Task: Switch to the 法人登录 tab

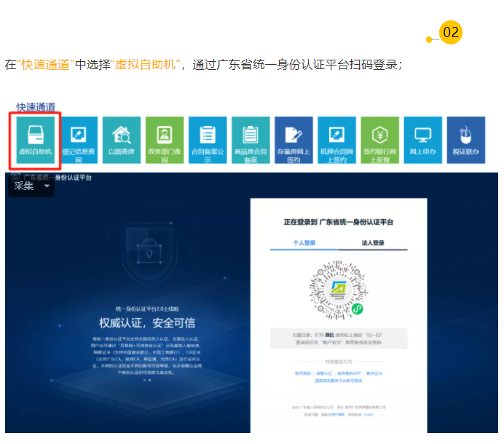Action: pos(373,243)
